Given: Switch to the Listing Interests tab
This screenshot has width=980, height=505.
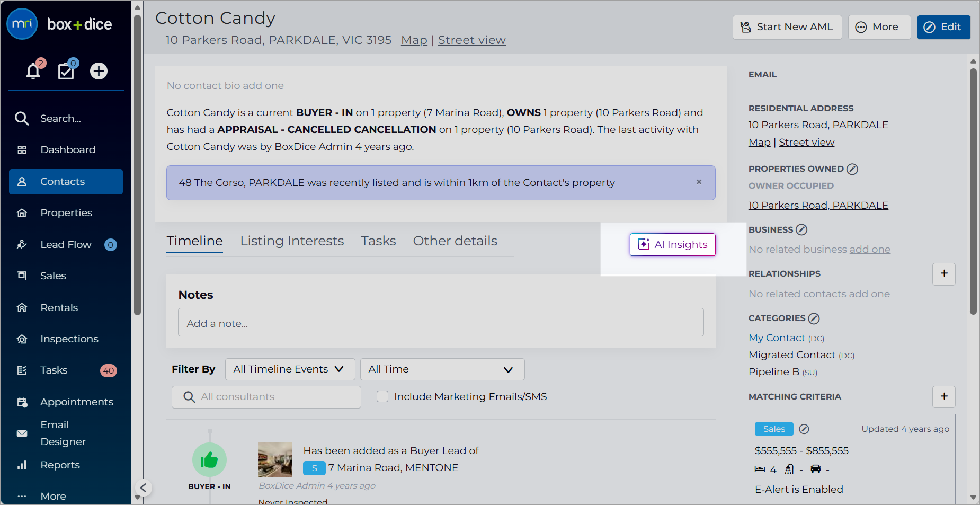Looking at the screenshot, I should coord(292,241).
